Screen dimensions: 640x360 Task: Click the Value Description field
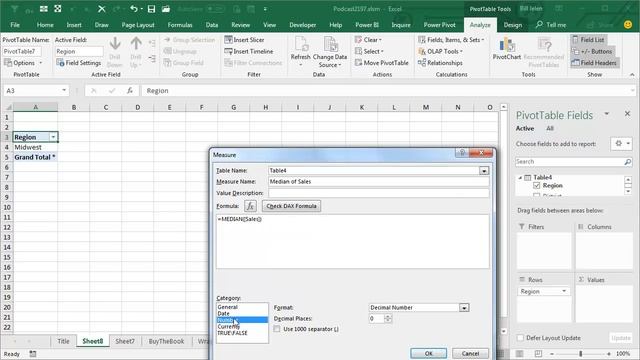point(378,193)
